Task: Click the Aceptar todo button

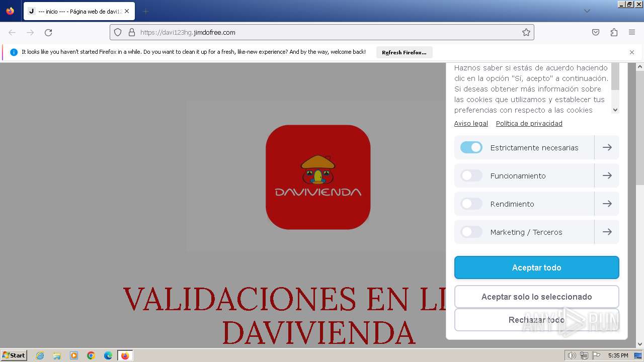Action: pyautogui.click(x=537, y=267)
